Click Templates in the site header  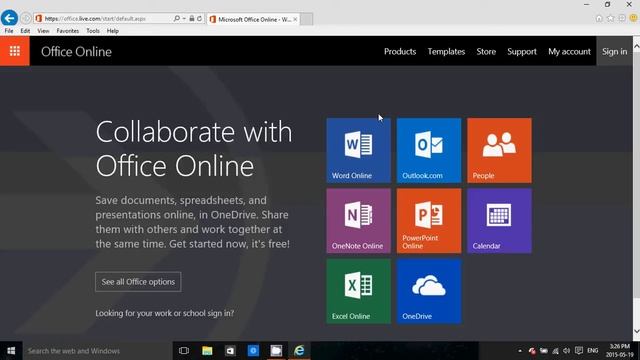pyautogui.click(x=446, y=51)
